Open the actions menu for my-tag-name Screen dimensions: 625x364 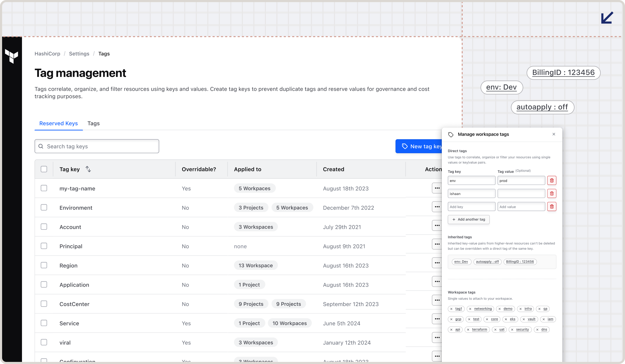click(x=437, y=188)
